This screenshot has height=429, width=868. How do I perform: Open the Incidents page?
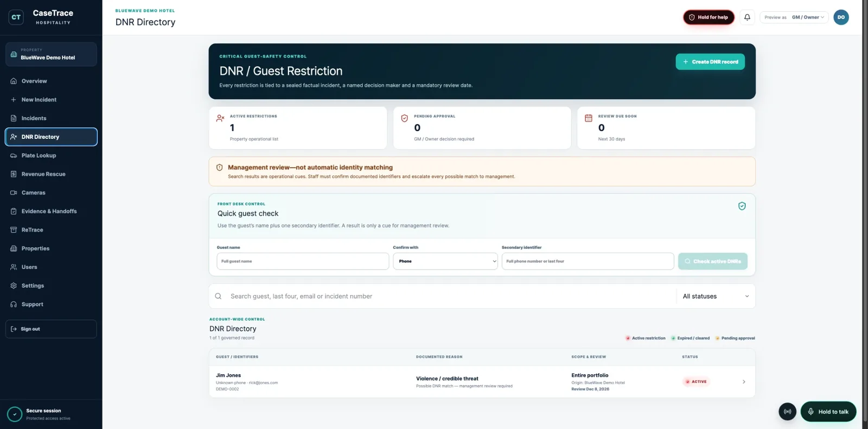(51, 118)
